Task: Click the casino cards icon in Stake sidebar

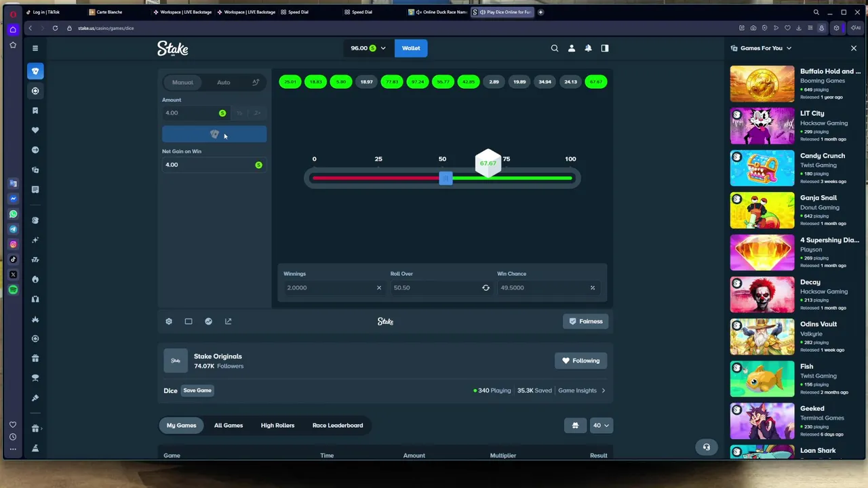Action: (x=35, y=71)
